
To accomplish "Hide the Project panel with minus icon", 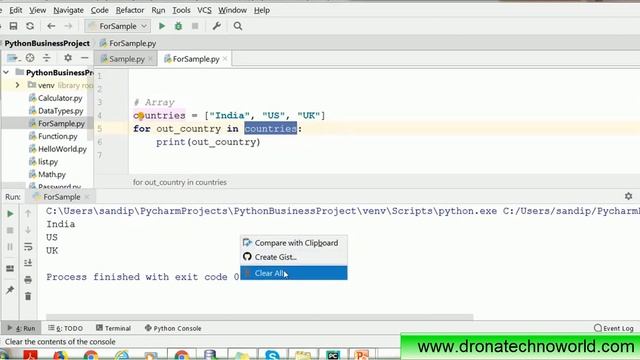I will point(84,58).
